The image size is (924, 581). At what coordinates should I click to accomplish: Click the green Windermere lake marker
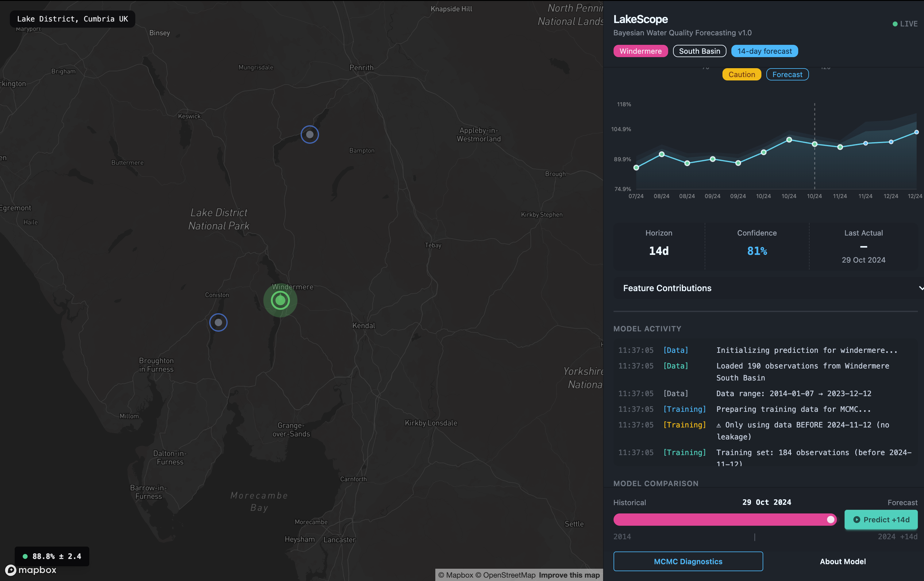pos(280,300)
